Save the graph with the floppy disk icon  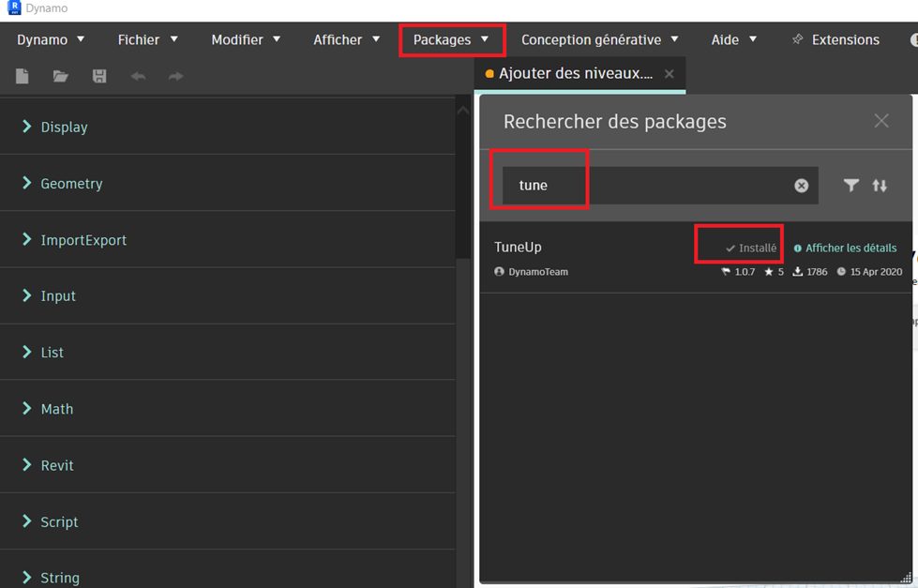[x=99, y=76]
